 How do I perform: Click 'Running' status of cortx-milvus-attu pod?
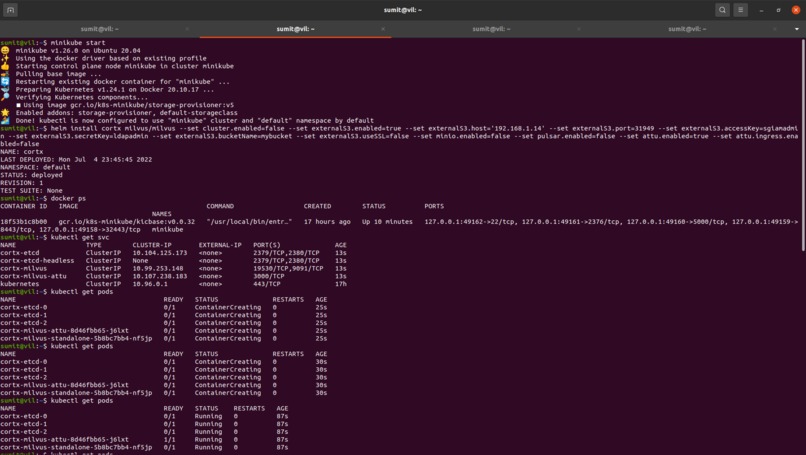pyautogui.click(x=208, y=440)
